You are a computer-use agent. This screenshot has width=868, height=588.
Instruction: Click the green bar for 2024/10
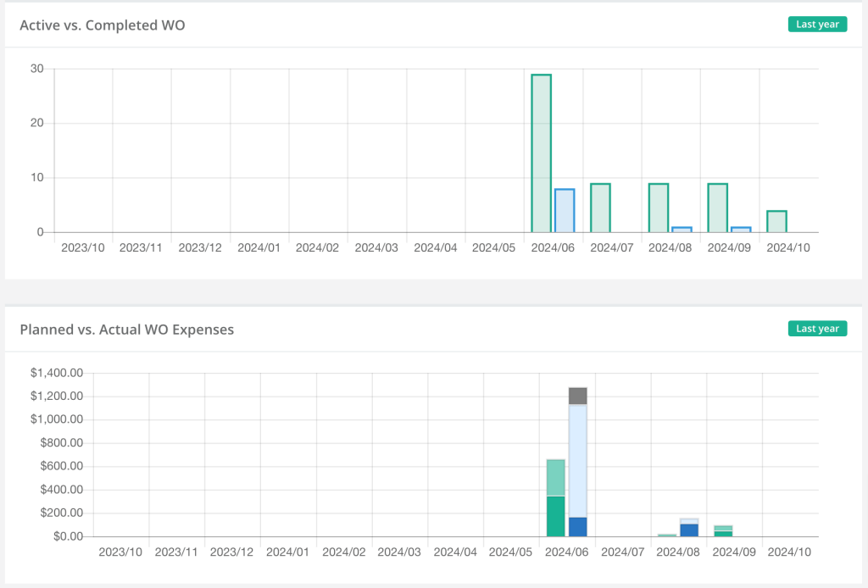(x=776, y=220)
